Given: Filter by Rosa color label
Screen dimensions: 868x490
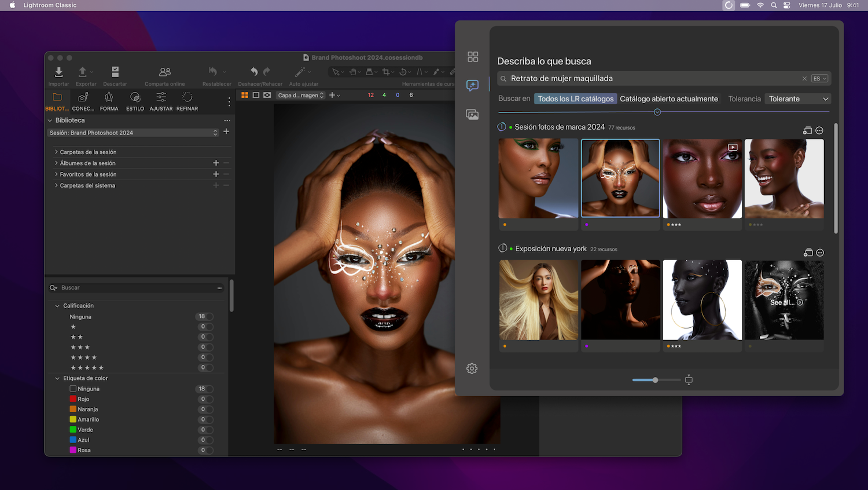Looking at the screenshot, I should click(x=73, y=450).
